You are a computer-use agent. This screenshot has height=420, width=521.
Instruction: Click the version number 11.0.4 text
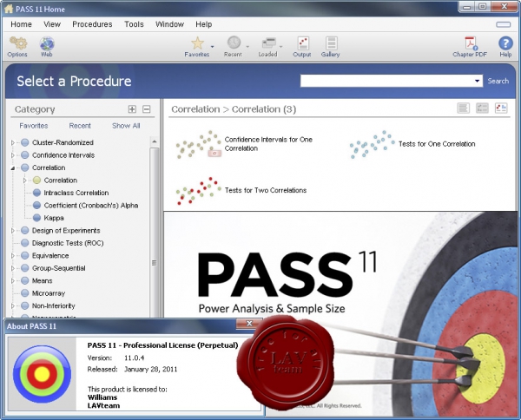point(135,358)
